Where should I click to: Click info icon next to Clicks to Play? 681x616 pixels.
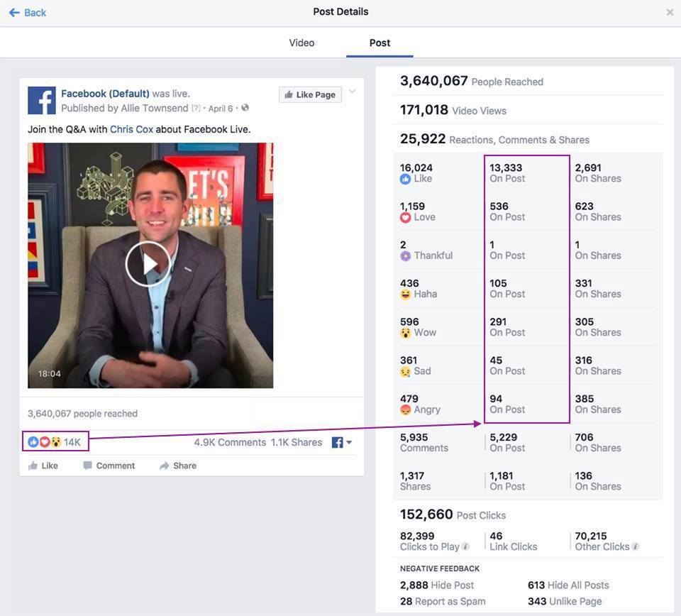[466, 547]
